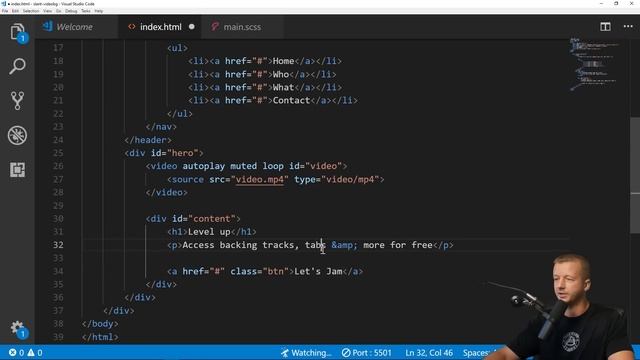Open the Debug menu

point(71,11)
